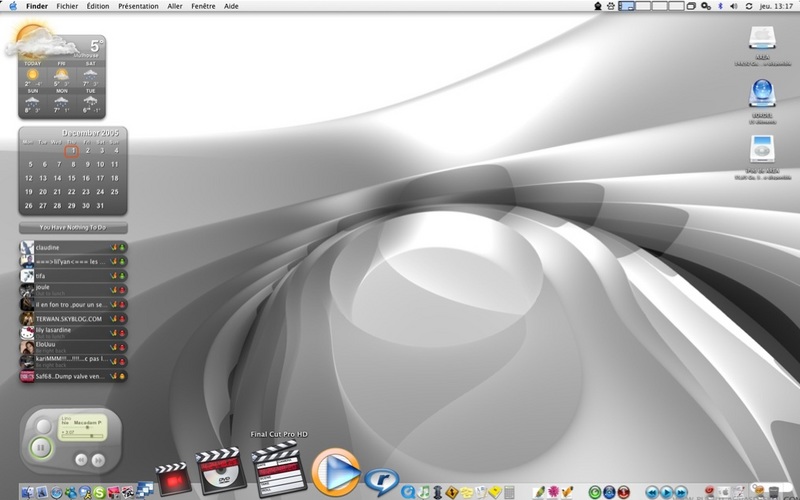Screen dimensions: 800x500
Task: Select day 25 in calendar widget
Action: point(114,192)
